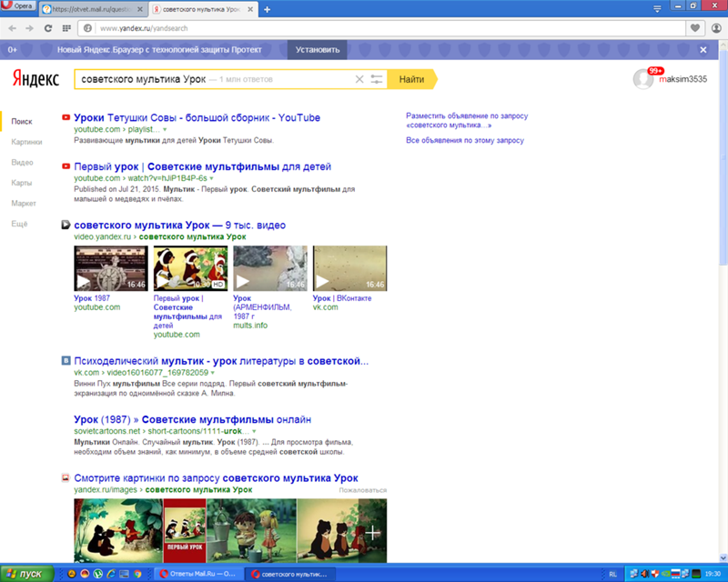
Task: Open the 9 тыс. видео results link
Action: [x=179, y=226]
